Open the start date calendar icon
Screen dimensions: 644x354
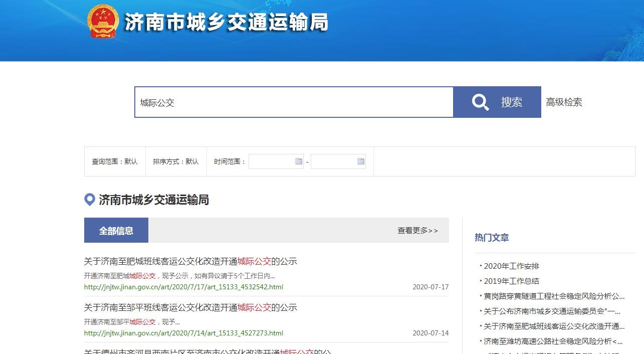pyautogui.click(x=299, y=161)
